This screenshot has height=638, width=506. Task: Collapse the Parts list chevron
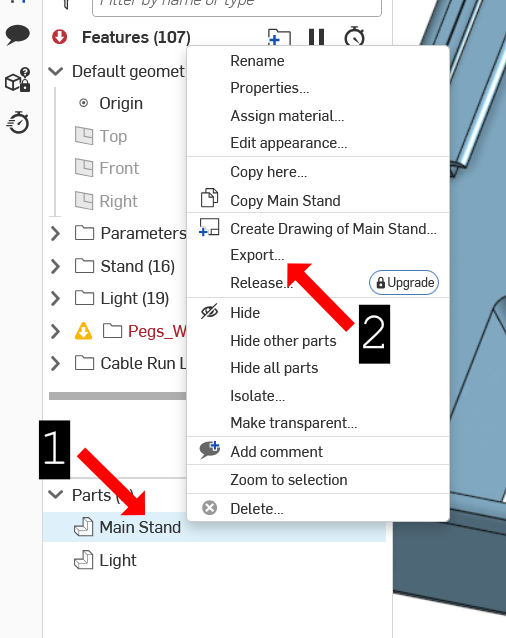click(x=56, y=494)
